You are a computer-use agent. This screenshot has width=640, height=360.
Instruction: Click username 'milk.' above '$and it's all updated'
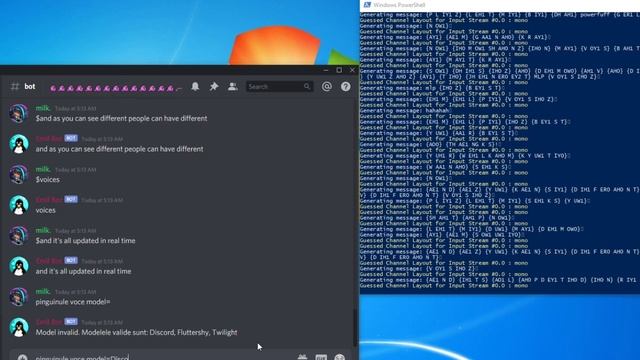[43, 230]
